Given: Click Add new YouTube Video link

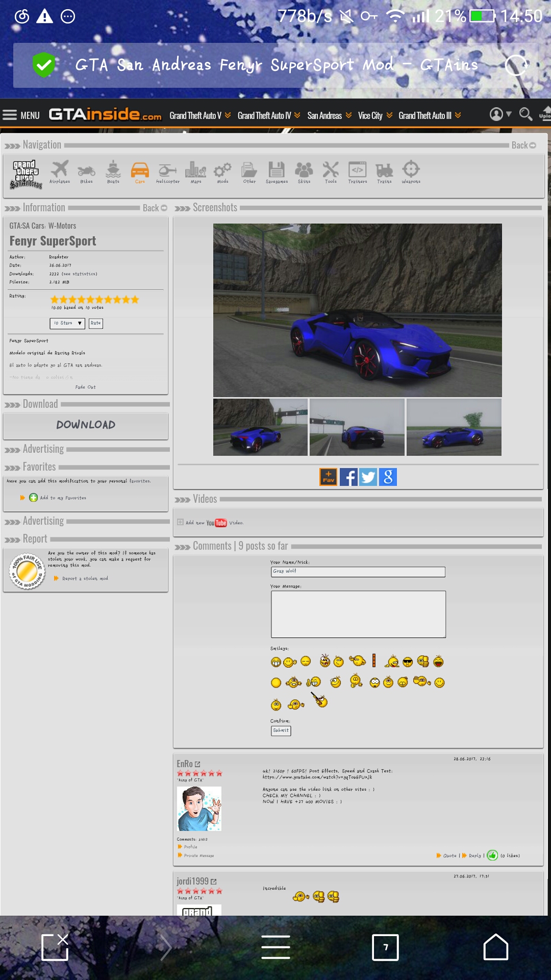Looking at the screenshot, I should 214,523.
